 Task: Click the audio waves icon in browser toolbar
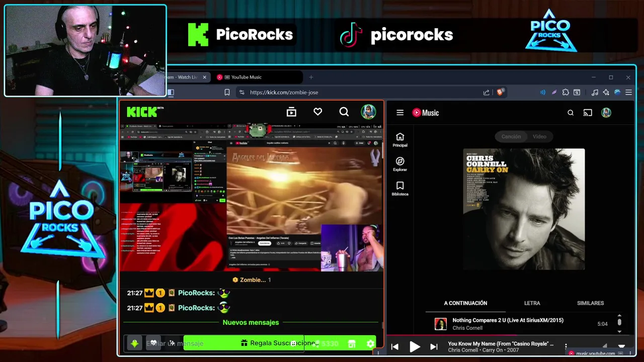pyautogui.click(x=543, y=93)
